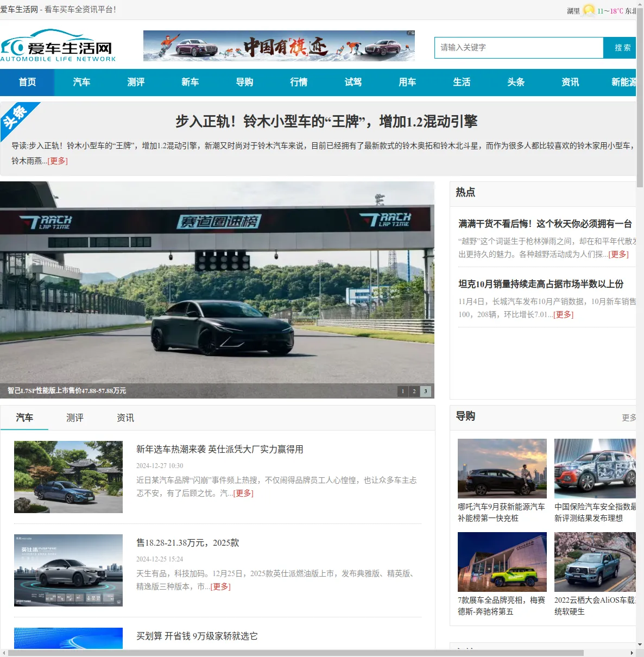Select the 导购 navigation item
Image resolution: width=644 pixels, height=657 pixels.
tap(244, 82)
